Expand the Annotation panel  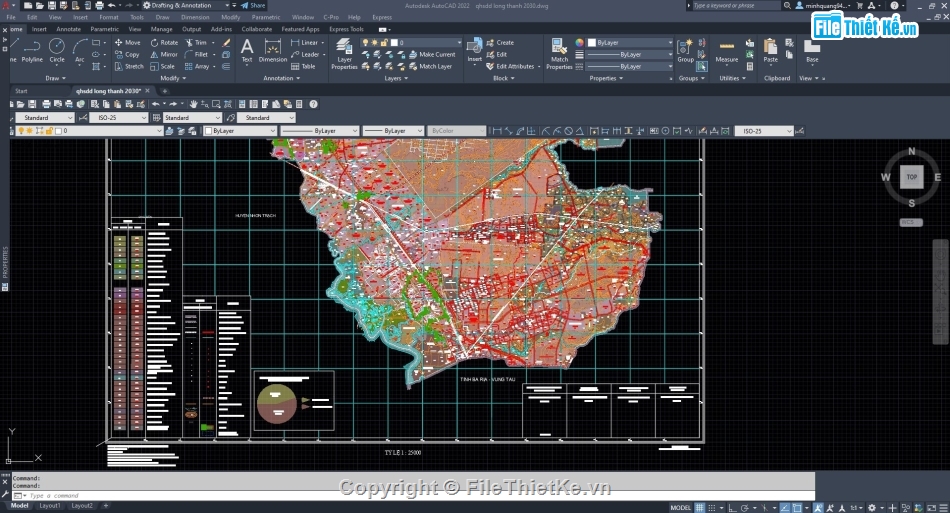[281, 78]
